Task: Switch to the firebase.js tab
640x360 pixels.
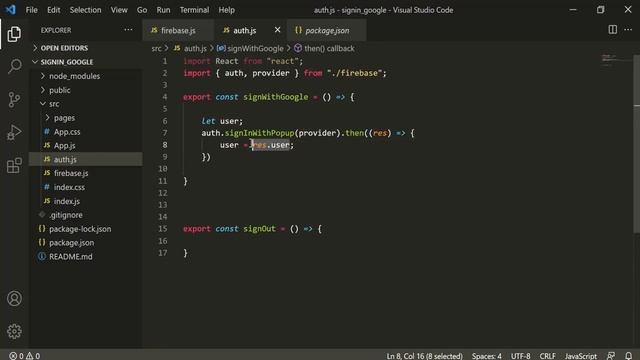Action: pos(178,30)
